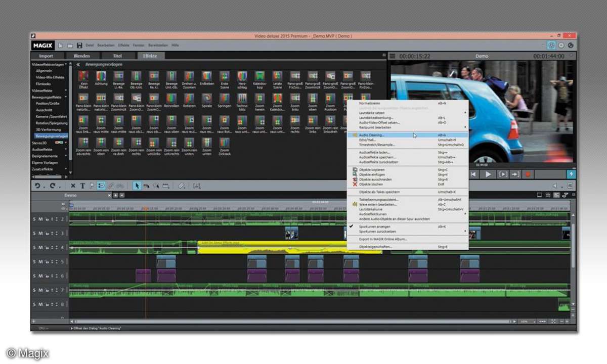Click the red record button
607x364 pixels.
528,174
